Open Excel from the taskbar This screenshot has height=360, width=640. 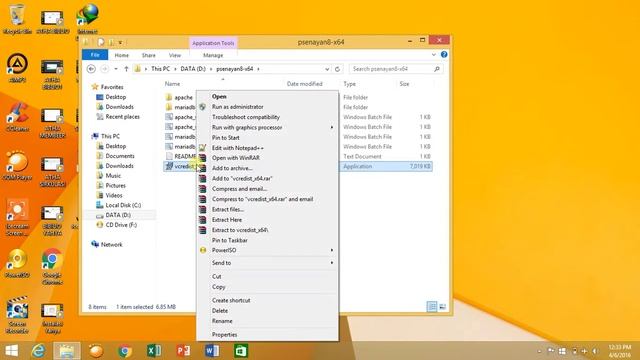[x=154, y=351]
